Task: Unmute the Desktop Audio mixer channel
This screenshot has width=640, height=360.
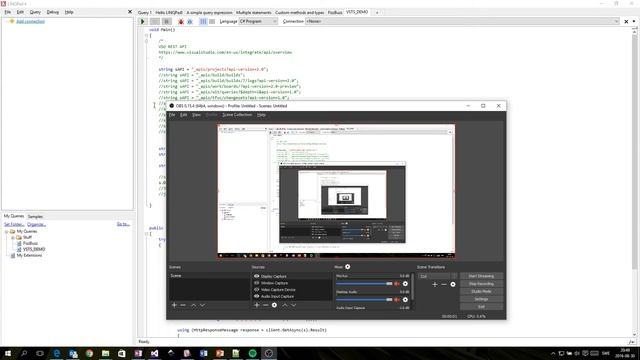Action: [397, 300]
